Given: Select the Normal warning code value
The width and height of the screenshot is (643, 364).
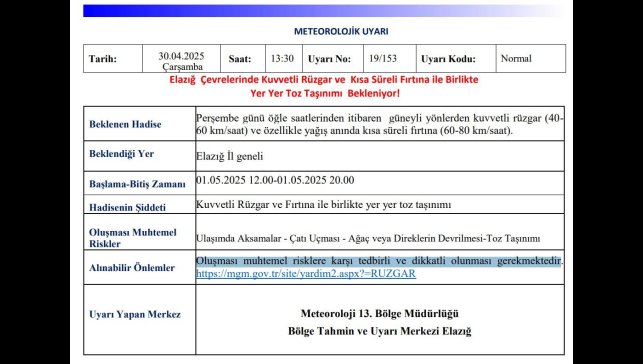Looking at the screenshot, I should coord(516,58).
